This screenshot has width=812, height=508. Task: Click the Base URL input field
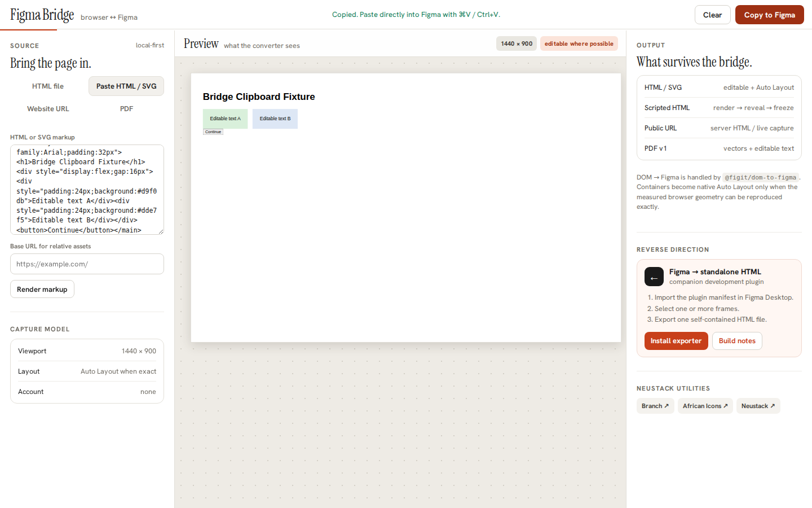pyautogui.click(x=87, y=264)
